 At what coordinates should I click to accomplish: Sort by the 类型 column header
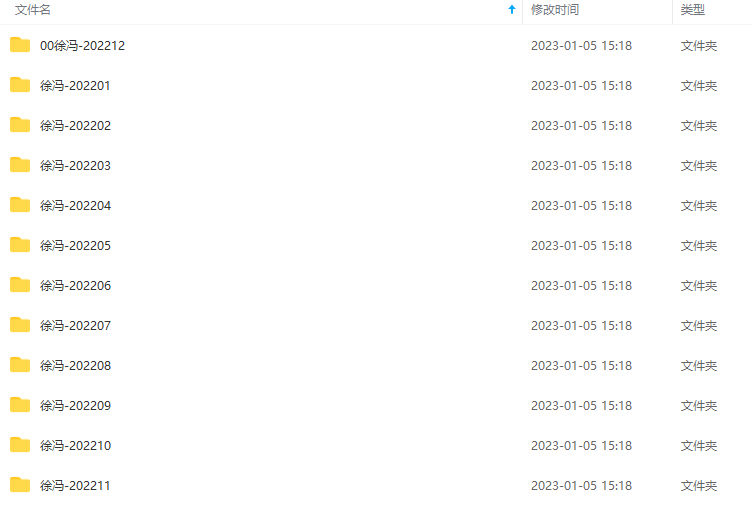coord(693,10)
